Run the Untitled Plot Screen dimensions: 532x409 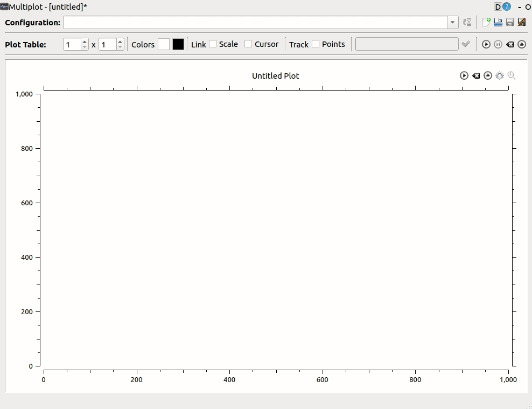(464, 75)
